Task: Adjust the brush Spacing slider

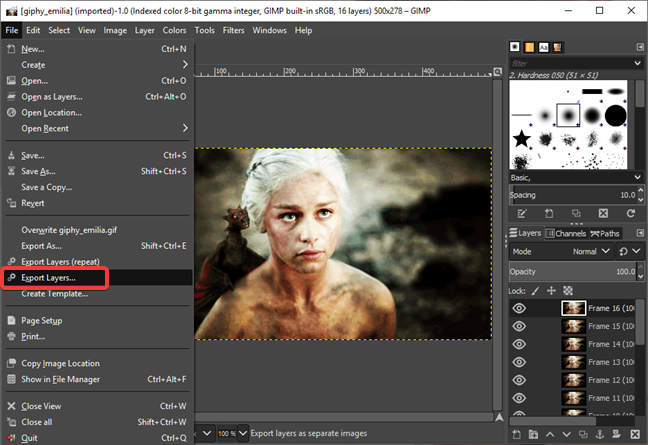Action: (x=573, y=195)
